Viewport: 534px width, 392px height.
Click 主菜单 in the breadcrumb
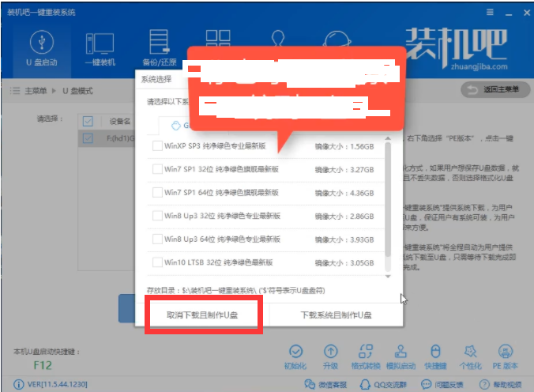click(36, 91)
